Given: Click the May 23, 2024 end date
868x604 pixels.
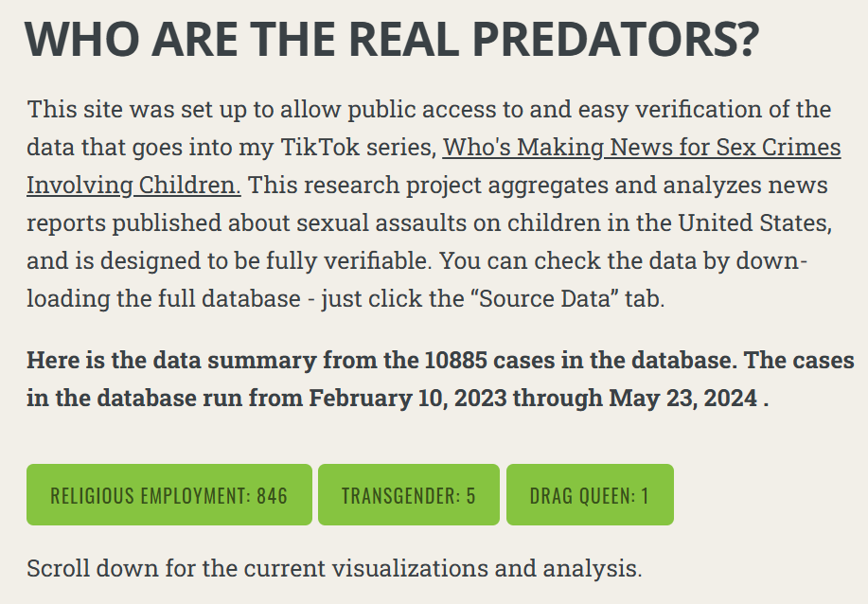Looking at the screenshot, I should [682, 398].
